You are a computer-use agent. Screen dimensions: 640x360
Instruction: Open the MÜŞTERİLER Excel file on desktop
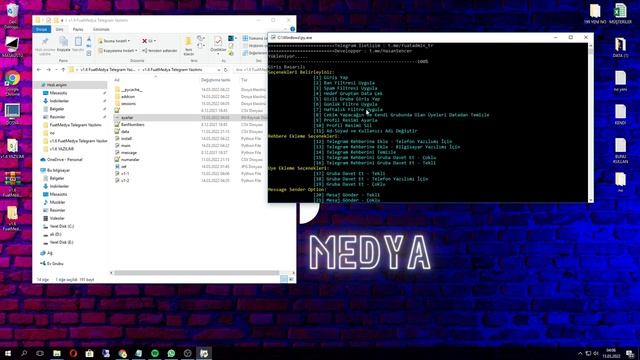coord(620,13)
